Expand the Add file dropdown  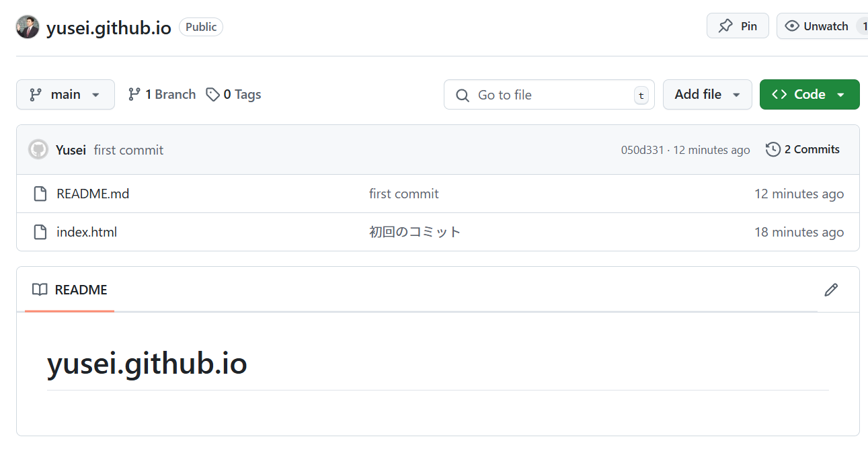(x=707, y=94)
